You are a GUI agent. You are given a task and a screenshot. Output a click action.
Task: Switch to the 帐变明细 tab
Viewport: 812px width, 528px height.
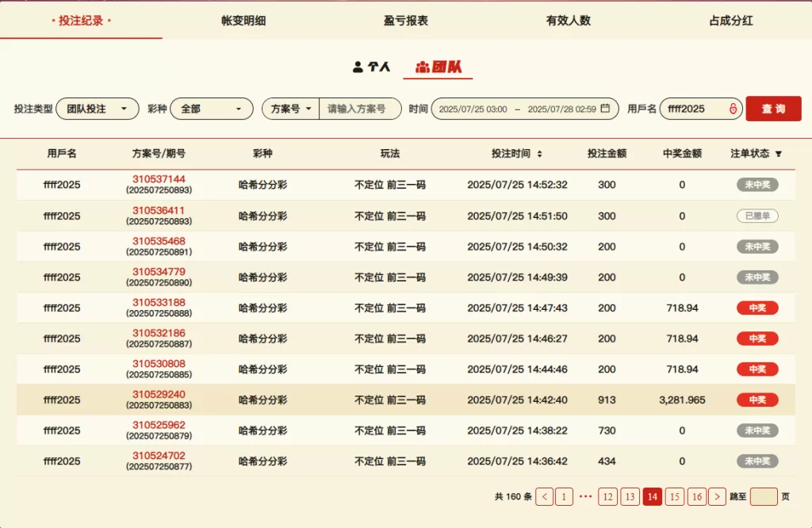click(x=243, y=21)
